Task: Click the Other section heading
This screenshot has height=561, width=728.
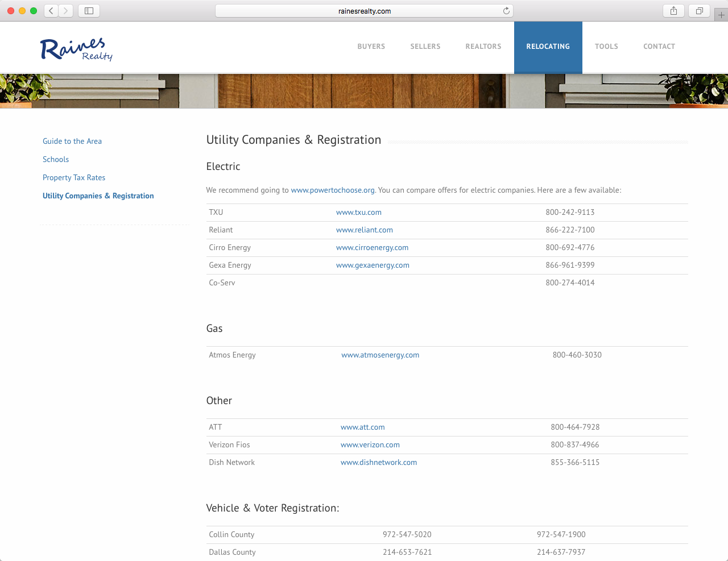Action: (x=219, y=401)
